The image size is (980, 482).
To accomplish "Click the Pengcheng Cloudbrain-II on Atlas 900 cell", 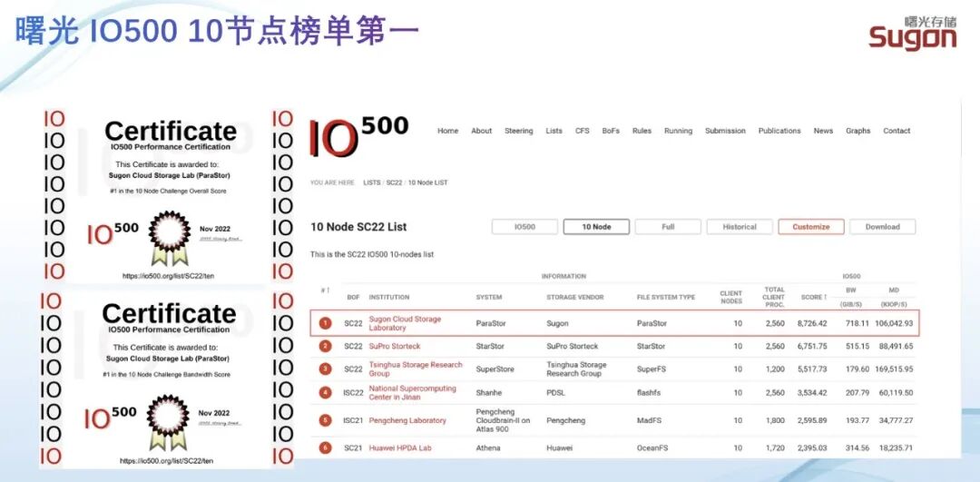I will (503, 420).
